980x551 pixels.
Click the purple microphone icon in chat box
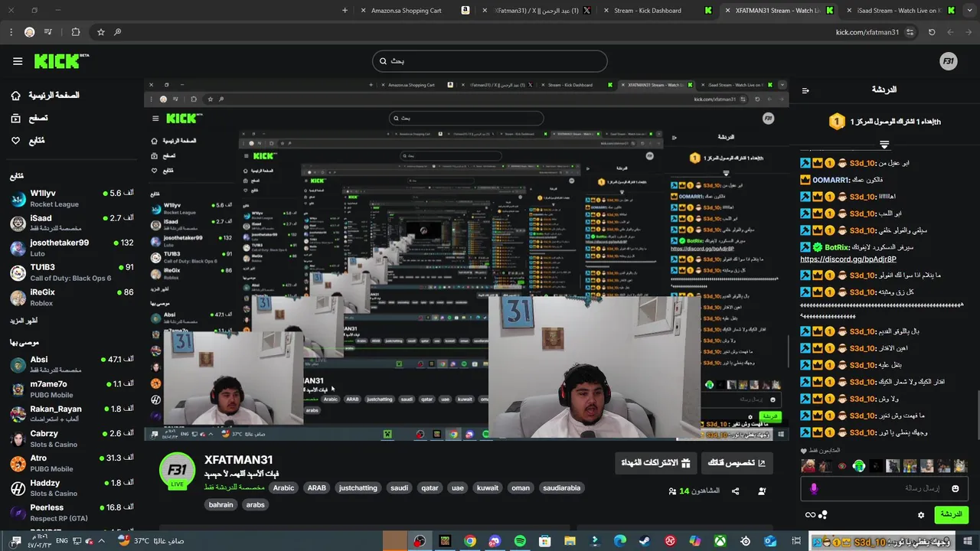814,488
